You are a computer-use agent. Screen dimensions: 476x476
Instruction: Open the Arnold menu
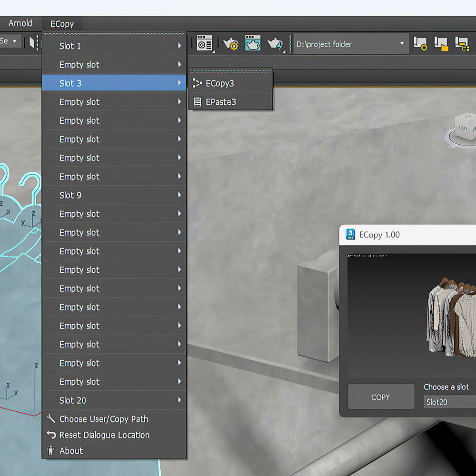pos(20,23)
